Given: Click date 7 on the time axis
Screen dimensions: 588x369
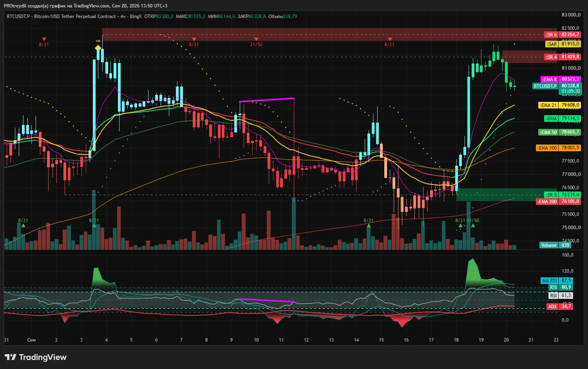Looking at the screenshot, I should (181, 340).
